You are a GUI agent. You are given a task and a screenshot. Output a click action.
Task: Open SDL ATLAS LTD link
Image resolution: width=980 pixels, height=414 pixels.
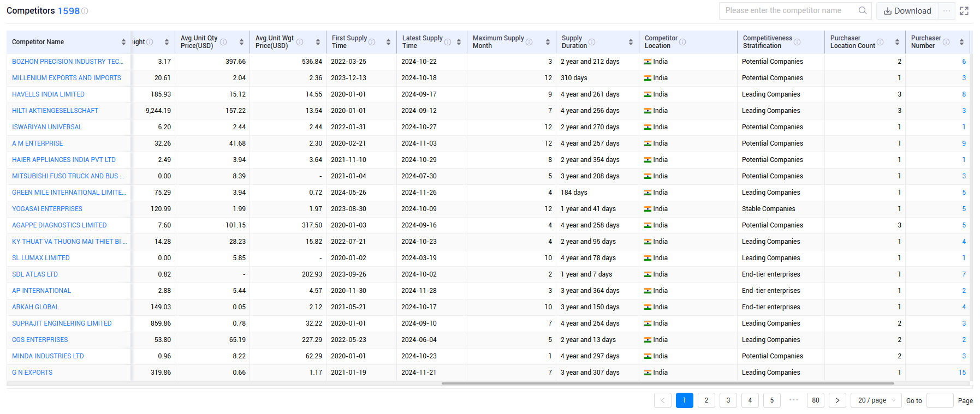pyautogui.click(x=35, y=274)
